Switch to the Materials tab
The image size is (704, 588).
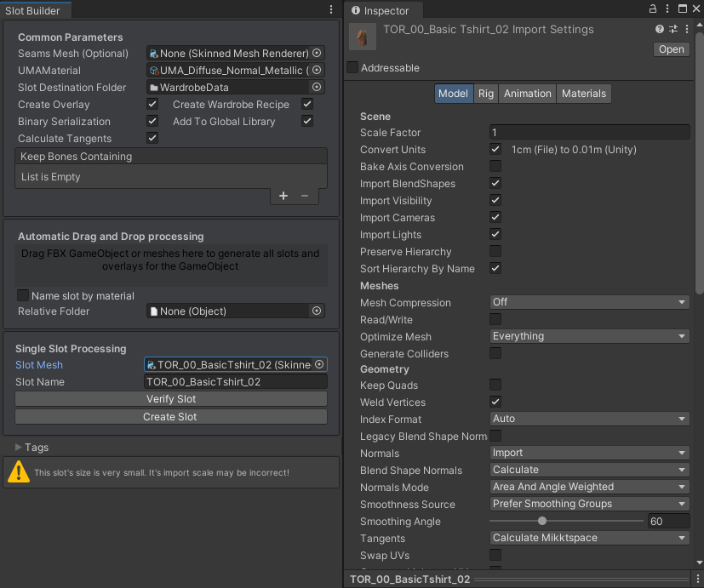(584, 94)
